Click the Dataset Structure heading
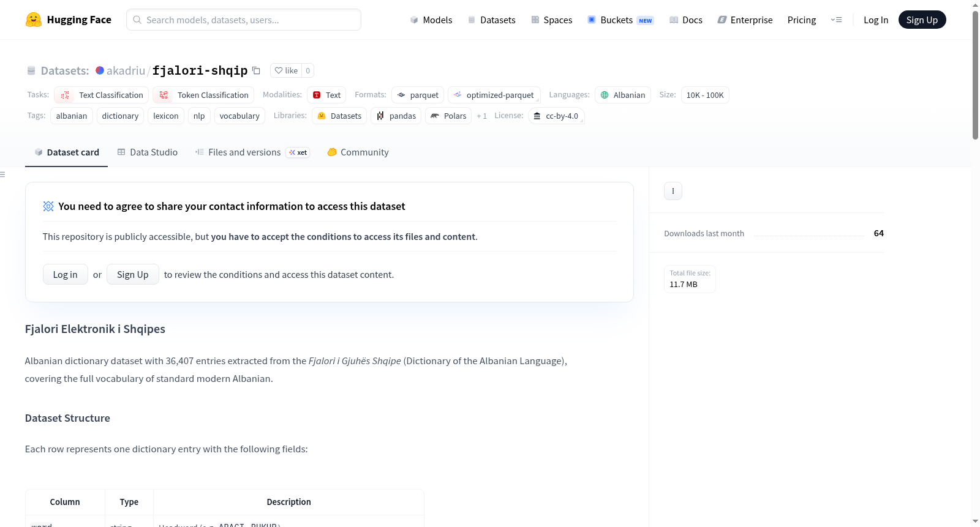Screen dimensions: 980x527 click(67, 418)
